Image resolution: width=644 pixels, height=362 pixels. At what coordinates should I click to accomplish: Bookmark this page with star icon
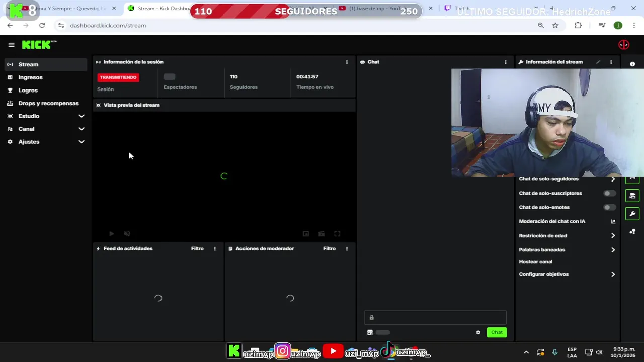555,25
